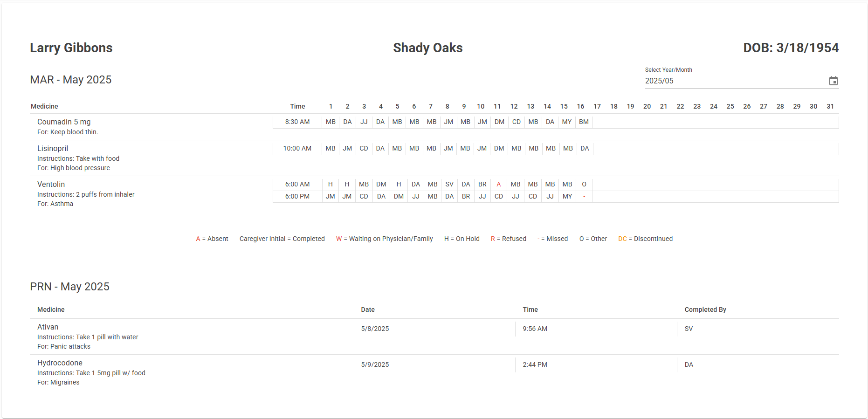Select the Ativan PRN medicine entry
The height and width of the screenshot is (419, 868).
point(48,327)
